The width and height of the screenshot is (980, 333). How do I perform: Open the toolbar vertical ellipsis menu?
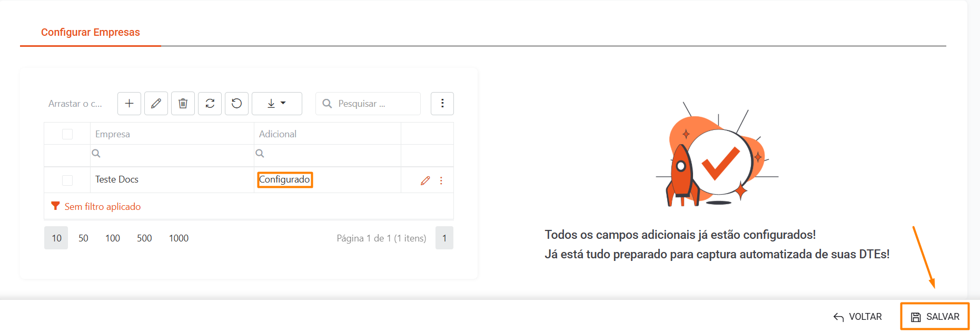tap(442, 104)
